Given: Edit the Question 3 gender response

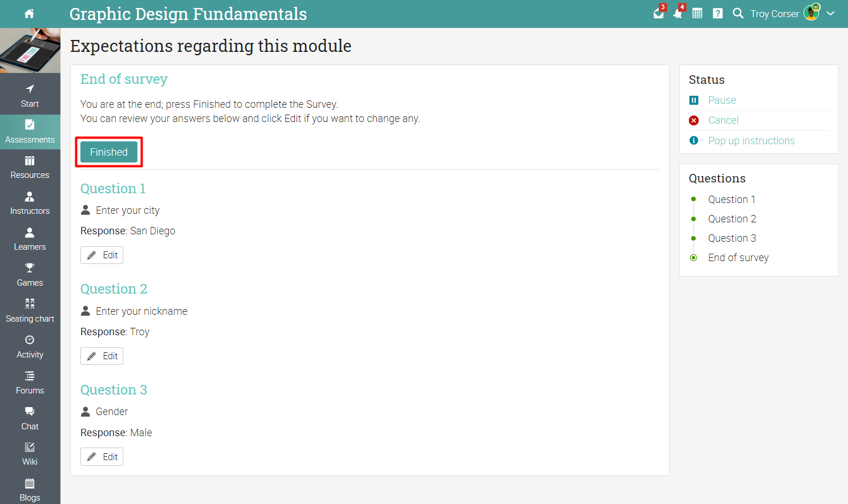Looking at the screenshot, I should [102, 457].
